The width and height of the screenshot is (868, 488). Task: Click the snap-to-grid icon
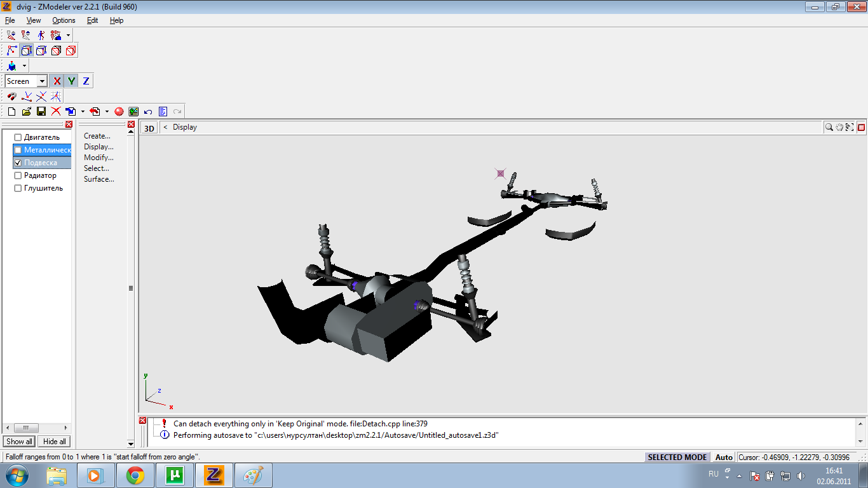pos(56,97)
